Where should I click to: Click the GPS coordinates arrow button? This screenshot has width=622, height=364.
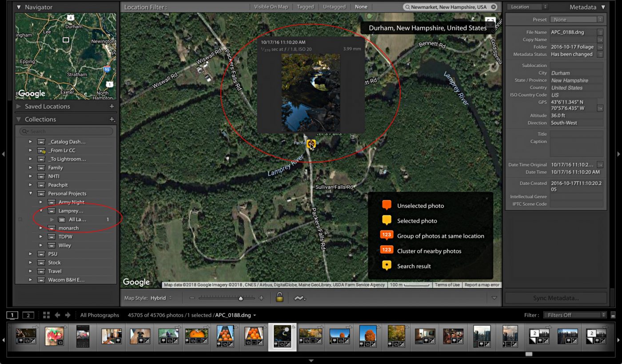pos(600,108)
